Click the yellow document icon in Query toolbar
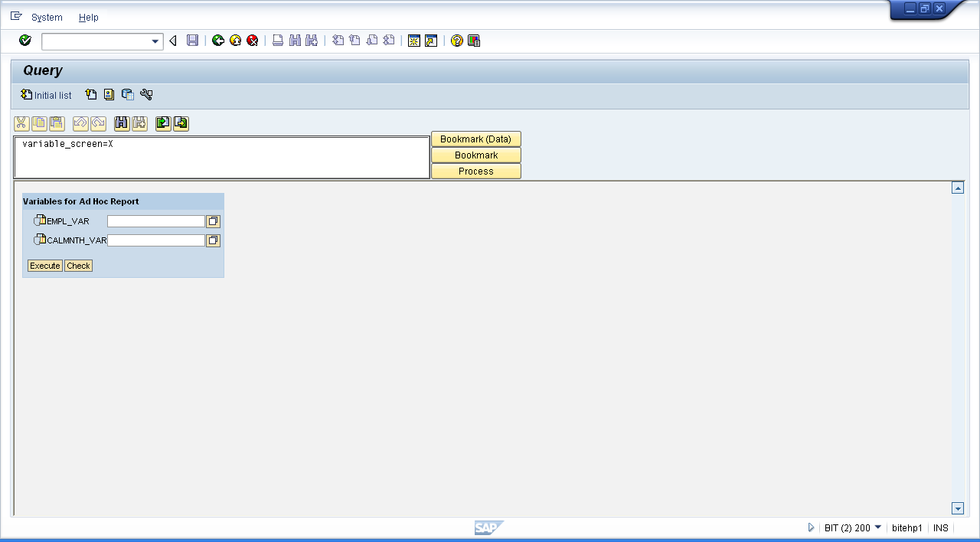Viewport: 980px width, 542px height. click(109, 95)
